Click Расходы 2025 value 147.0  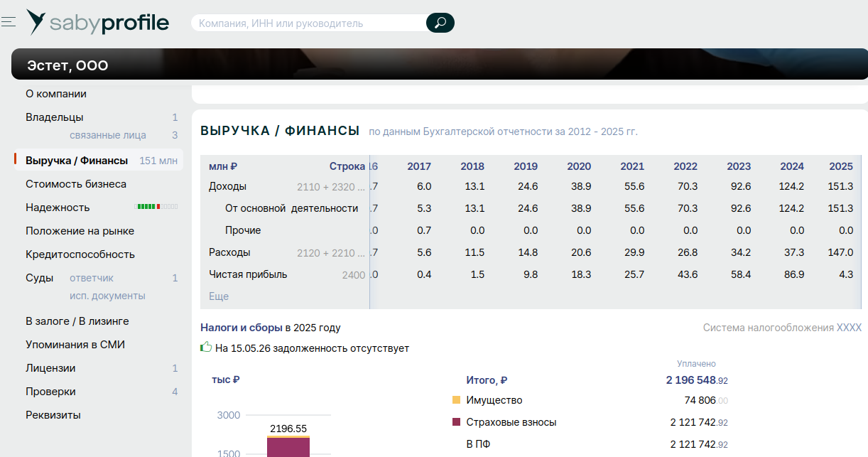tap(840, 252)
